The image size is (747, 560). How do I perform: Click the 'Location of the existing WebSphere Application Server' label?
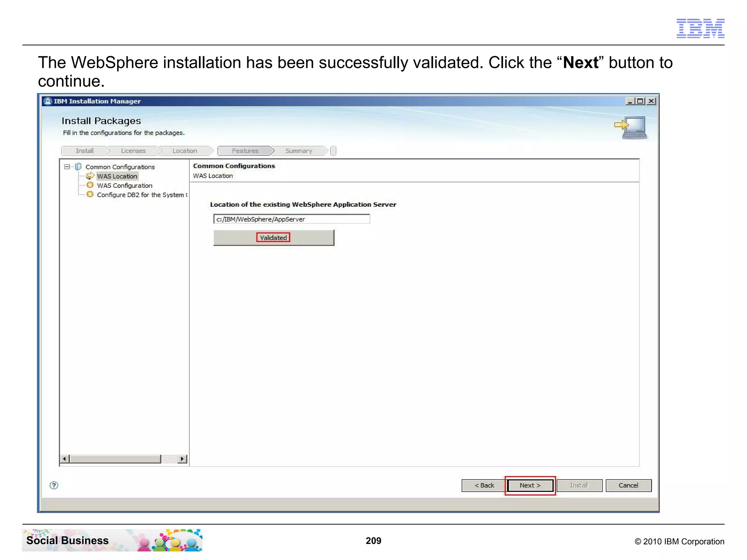click(303, 205)
